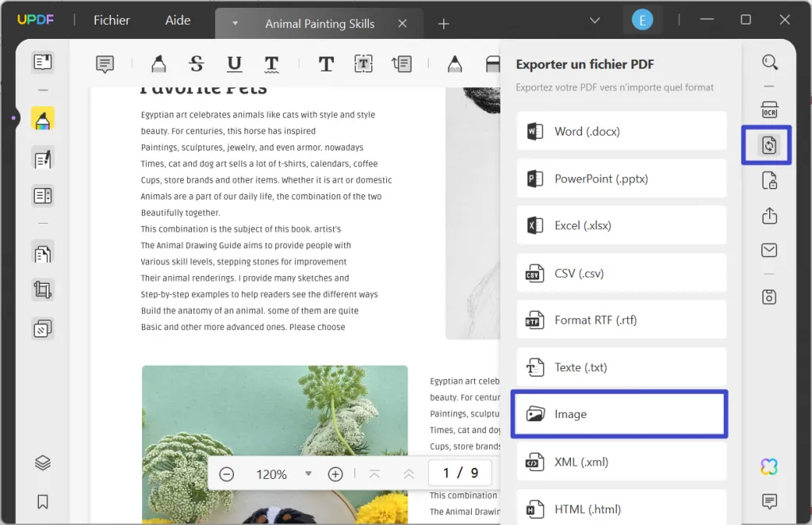Viewport: 812px width, 525px height.
Task: Zoom in with the plus control
Action: (x=335, y=473)
